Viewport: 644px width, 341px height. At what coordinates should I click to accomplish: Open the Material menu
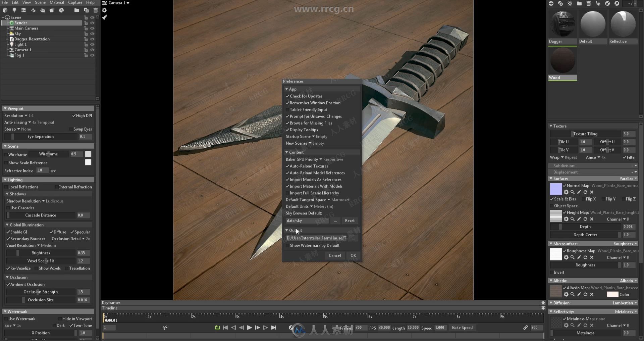coord(57,2)
